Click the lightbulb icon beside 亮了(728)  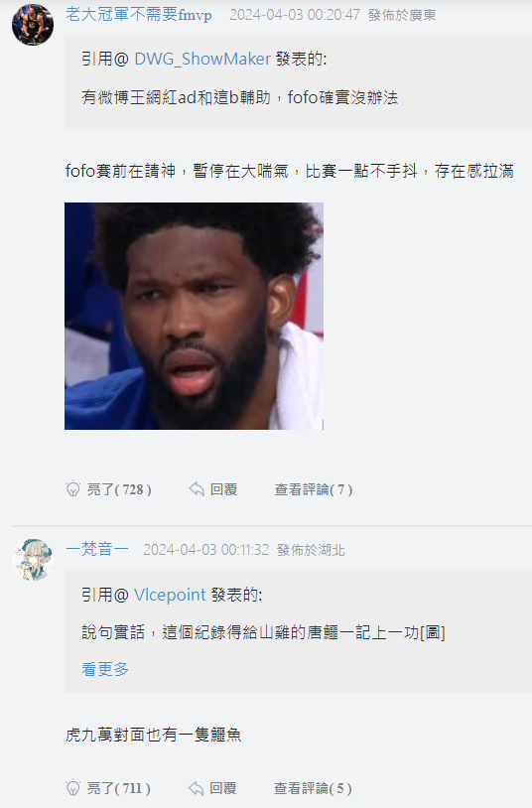point(73,488)
